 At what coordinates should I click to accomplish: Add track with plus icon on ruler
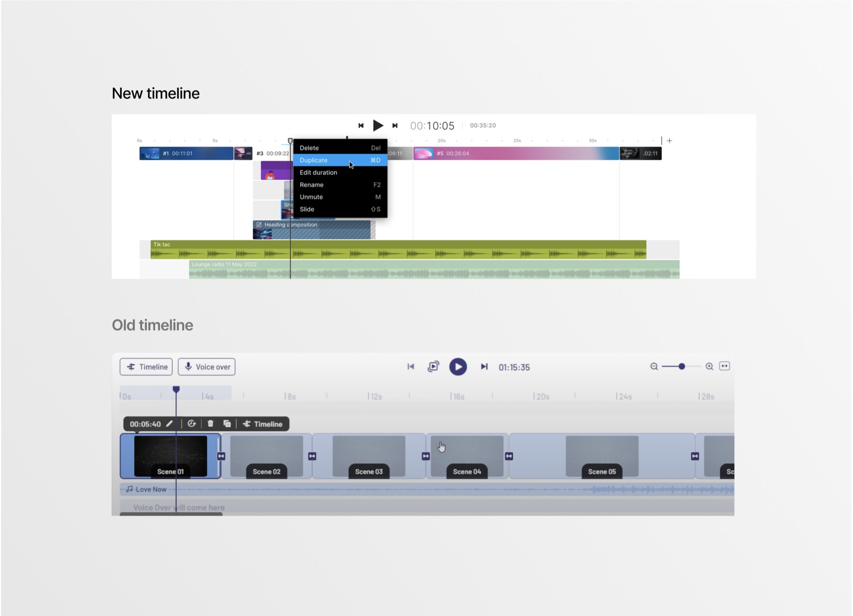(x=670, y=141)
